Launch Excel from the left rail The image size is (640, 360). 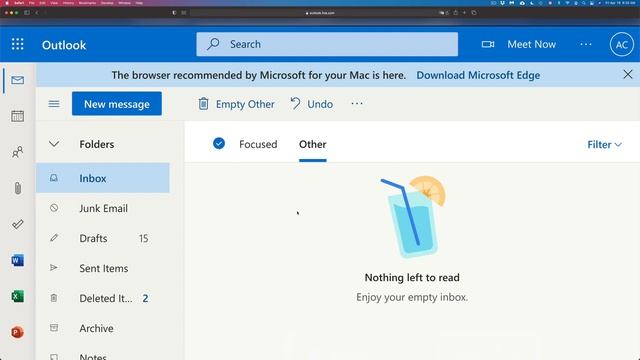[18, 296]
